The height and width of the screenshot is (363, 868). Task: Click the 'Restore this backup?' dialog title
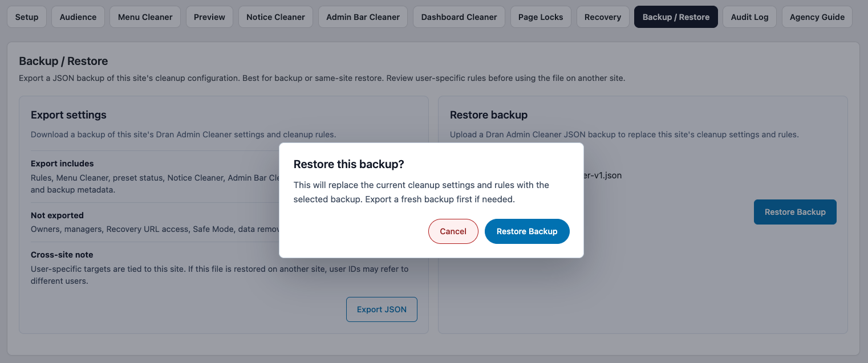pos(349,164)
